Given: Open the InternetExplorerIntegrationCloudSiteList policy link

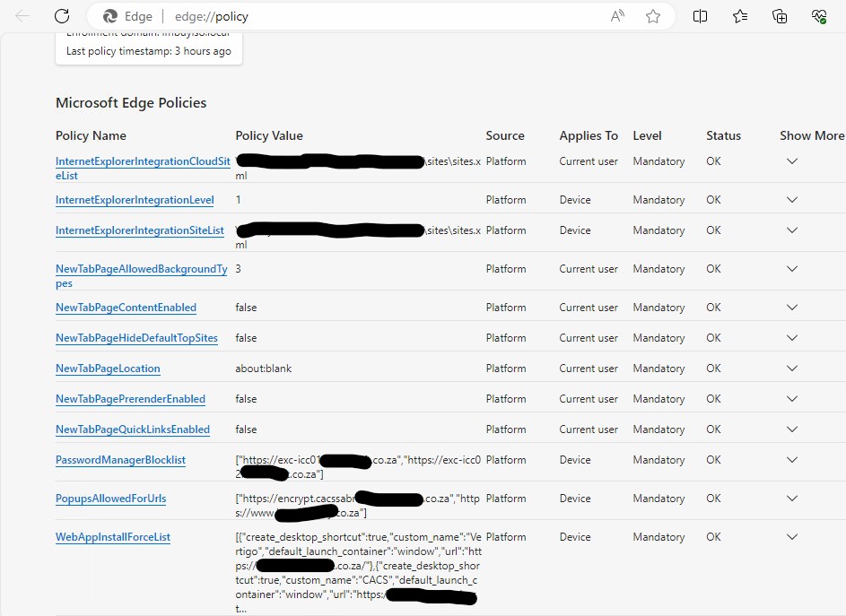Looking at the screenshot, I should (143, 161).
